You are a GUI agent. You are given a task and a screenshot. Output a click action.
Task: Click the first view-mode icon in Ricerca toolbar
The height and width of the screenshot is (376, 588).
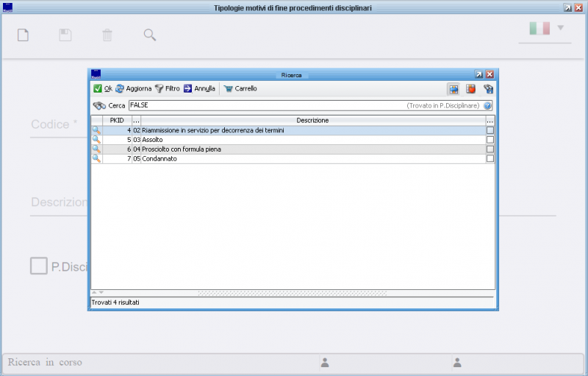[x=453, y=89]
